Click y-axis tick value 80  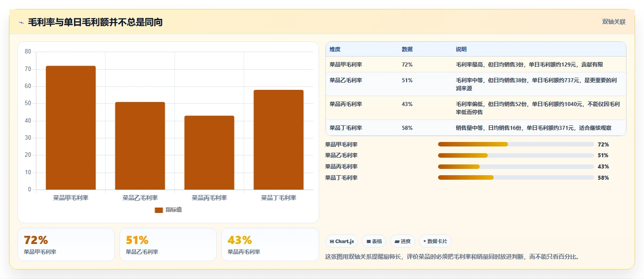coord(28,52)
